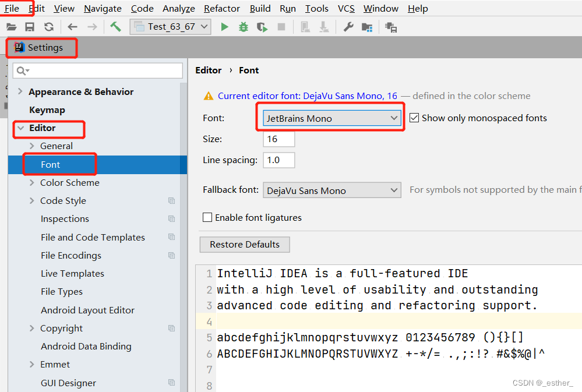The image size is (582, 392).
Task: Click the Back navigation arrow
Action: point(72,27)
